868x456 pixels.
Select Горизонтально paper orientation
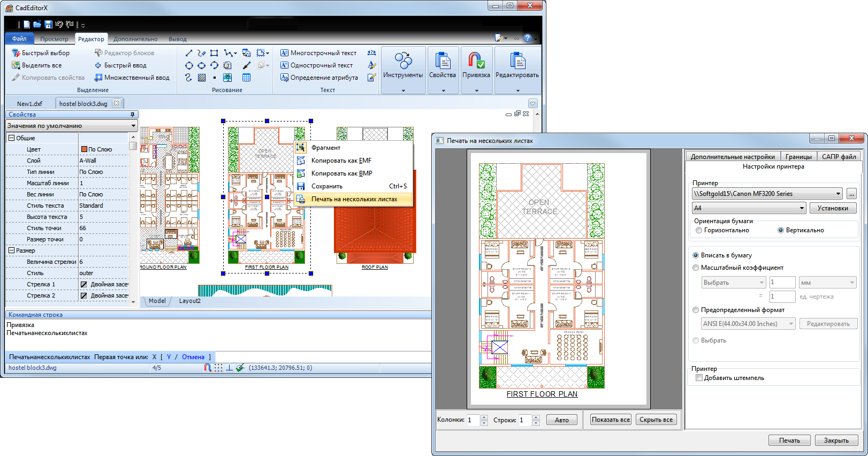click(699, 230)
